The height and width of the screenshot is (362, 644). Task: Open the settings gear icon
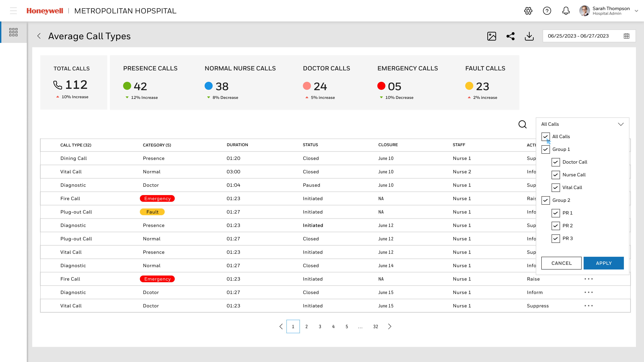pos(528,11)
